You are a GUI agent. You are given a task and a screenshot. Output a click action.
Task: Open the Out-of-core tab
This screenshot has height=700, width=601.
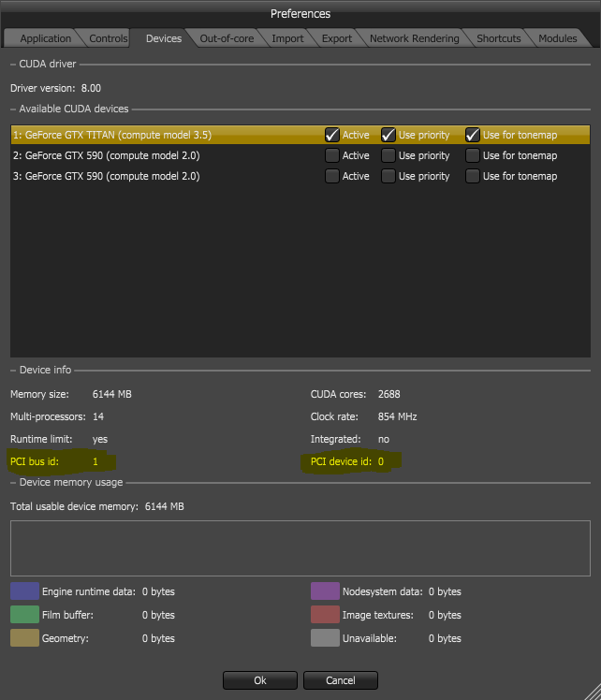pos(227,38)
